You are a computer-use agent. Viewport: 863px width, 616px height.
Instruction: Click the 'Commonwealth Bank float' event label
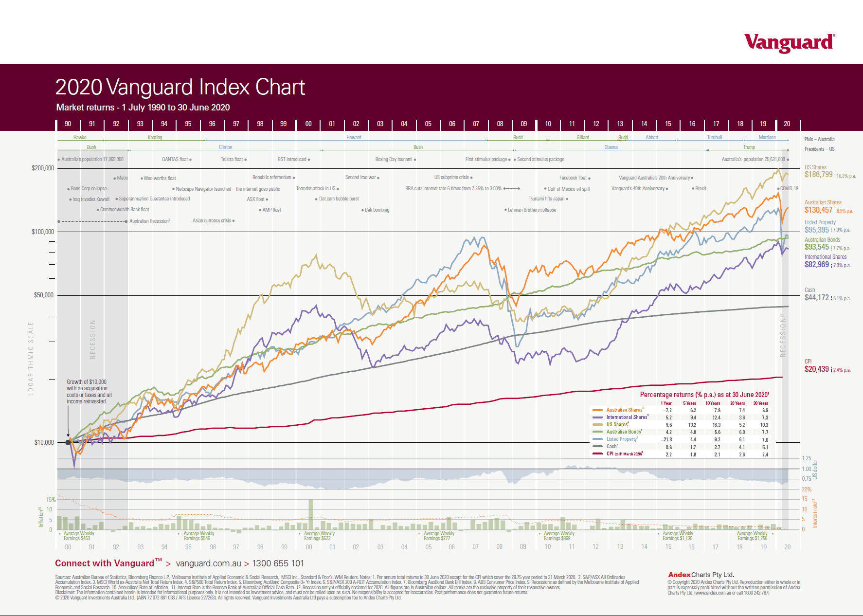[125, 209]
